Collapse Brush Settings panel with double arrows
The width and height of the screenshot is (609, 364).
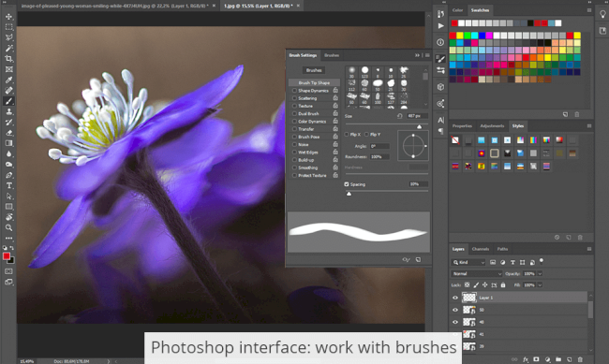[417, 55]
